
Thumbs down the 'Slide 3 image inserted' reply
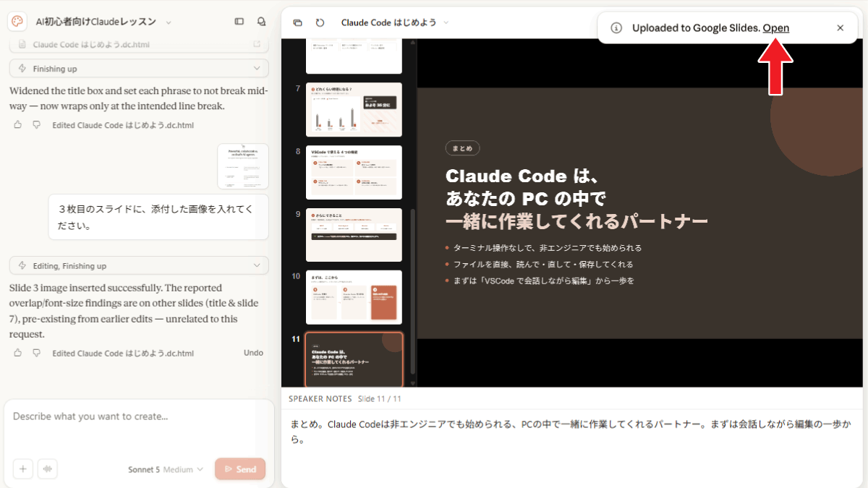pyautogui.click(x=36, y=353)
